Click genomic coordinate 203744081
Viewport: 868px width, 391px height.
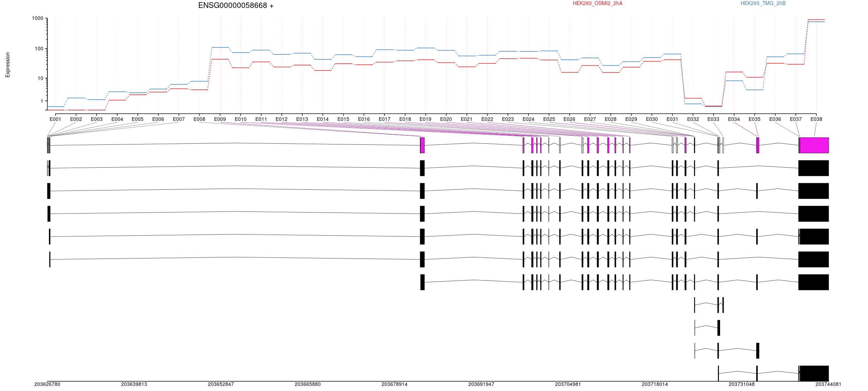tap(828, 384)
